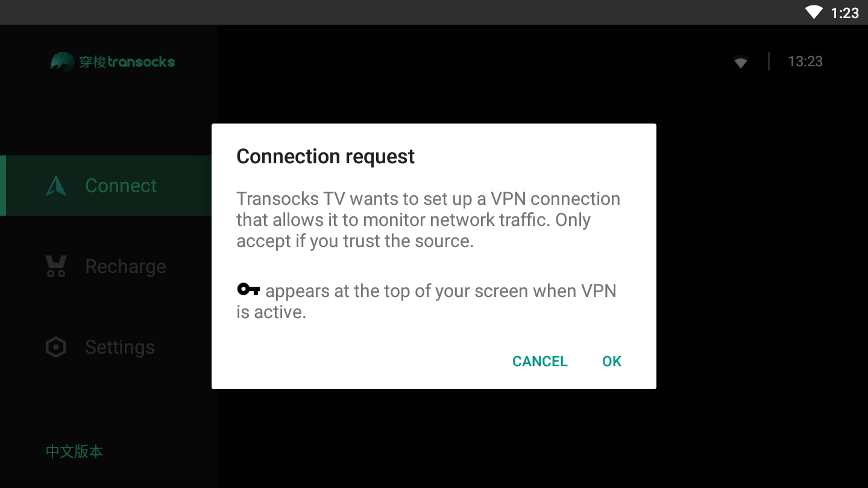Click the VPN key icon in dialog
Image resolution: width=868 pixels, height=488 pixels.
coord(248,290)
